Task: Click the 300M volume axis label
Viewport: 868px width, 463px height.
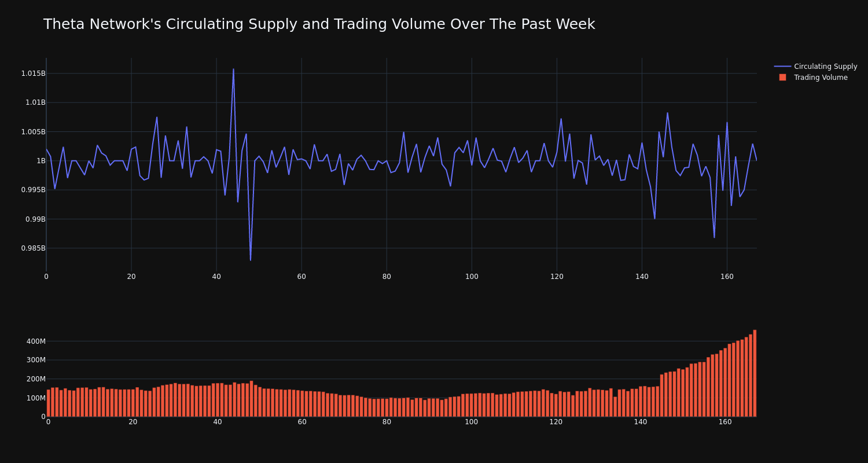Action: (36, 360)
